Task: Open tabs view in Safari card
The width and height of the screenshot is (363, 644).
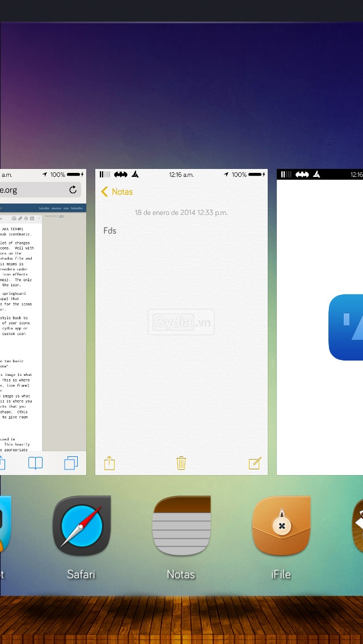Action: point(71,463)
